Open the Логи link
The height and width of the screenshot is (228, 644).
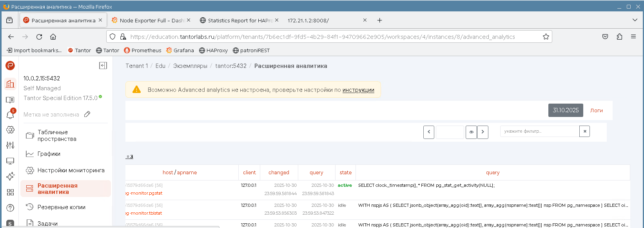[x=596, y=111]
